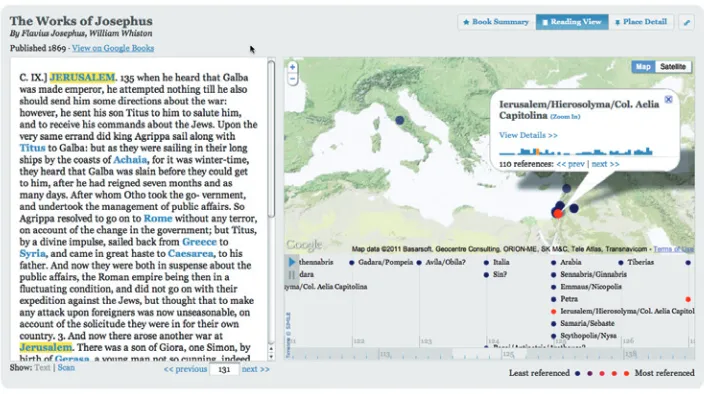Select Gadara/Pompeia timeline entry
704x394 pixels.
(x=385, y=263)
